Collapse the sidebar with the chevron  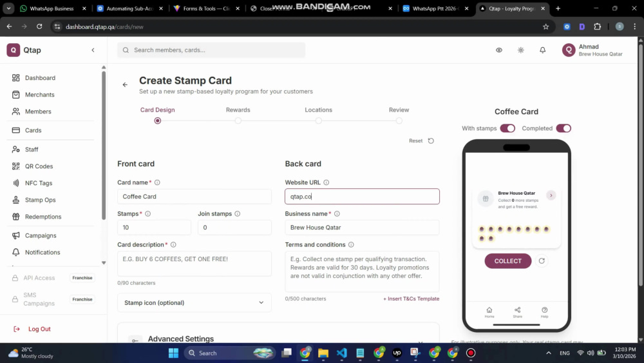click(x=93, y=50)
